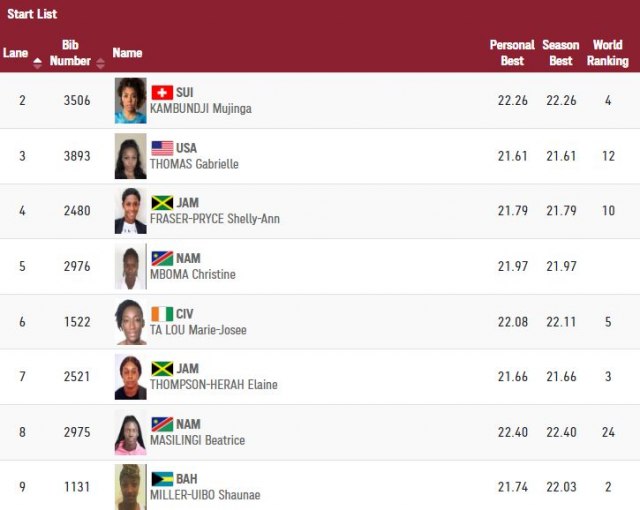Sort the table by Name column header
The image size is (640, 510).
[x=127, y=53]
